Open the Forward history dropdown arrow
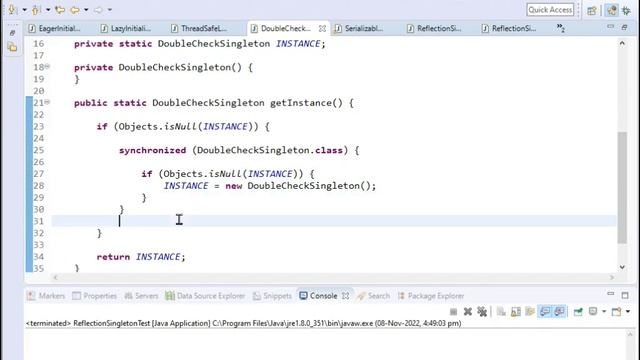 [110, 10]
